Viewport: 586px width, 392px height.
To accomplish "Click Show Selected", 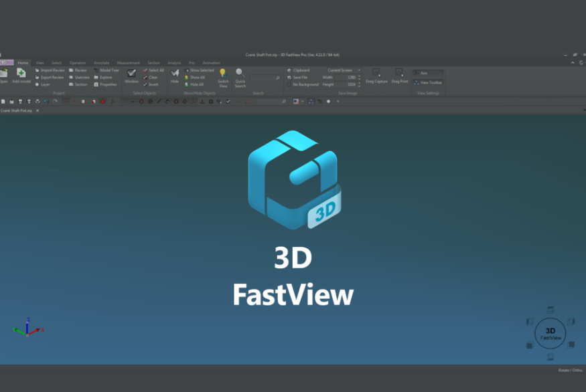I will pos(199,70).
